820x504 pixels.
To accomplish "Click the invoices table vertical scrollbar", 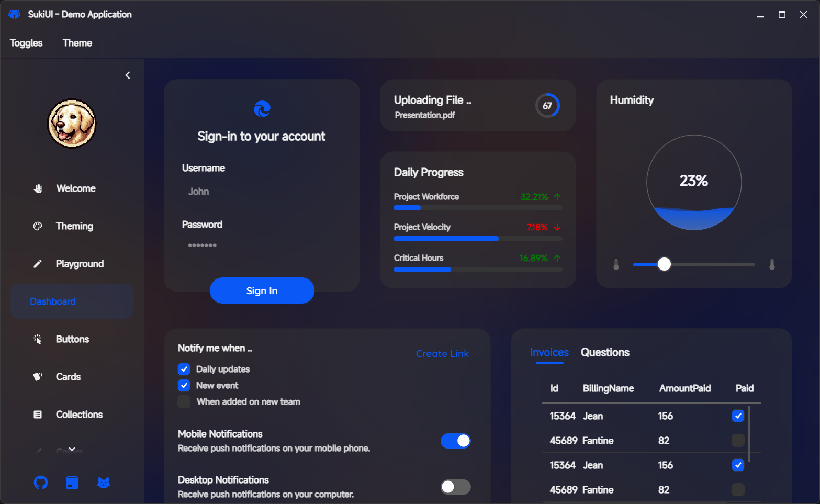I will click(x=749, y=434).
